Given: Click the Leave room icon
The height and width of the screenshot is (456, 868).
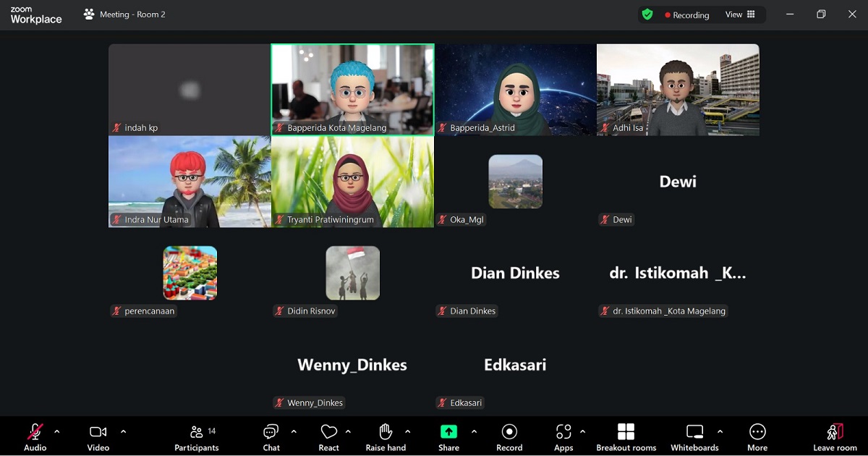Looking at the screenshot, I should point(835,431).
